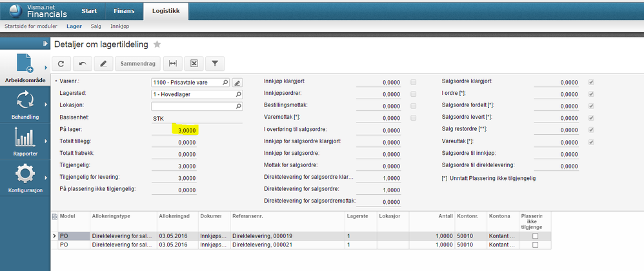Toggle Innkjøpsordrer checkbox

point(413,94)
